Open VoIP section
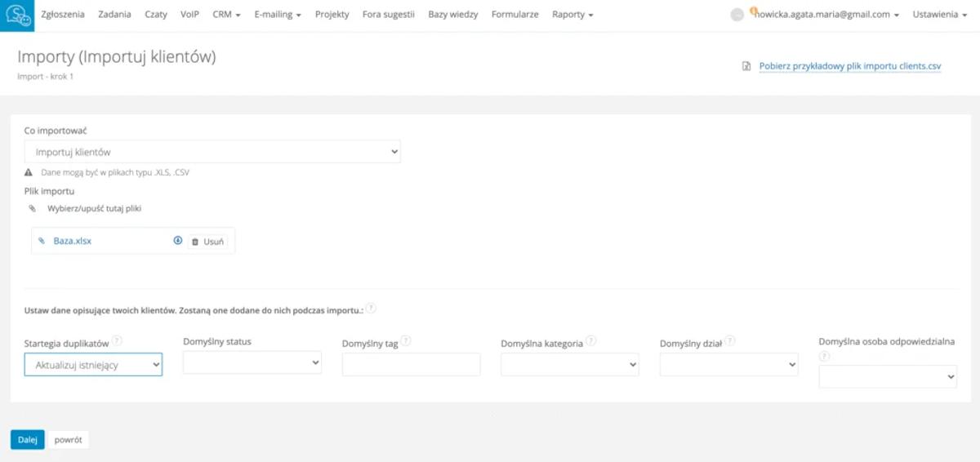 coord(189,15)
